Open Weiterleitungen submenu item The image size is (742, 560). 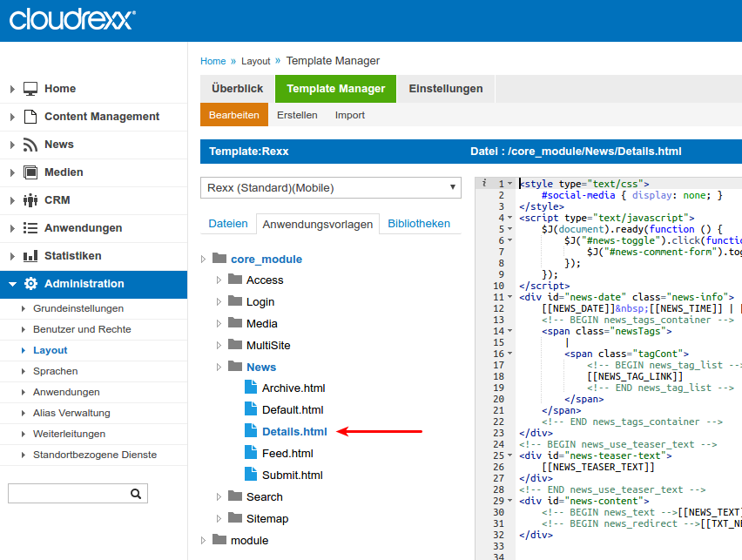[69, 434]
